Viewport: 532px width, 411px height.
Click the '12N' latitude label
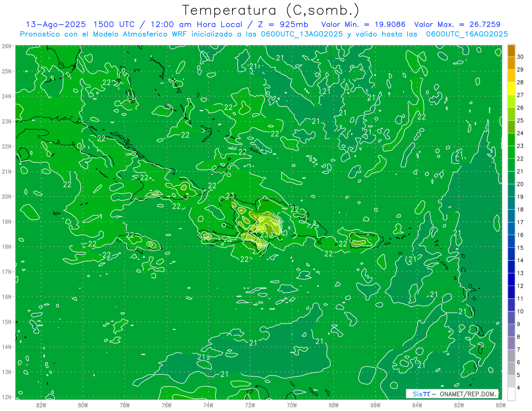pos(7,397)
